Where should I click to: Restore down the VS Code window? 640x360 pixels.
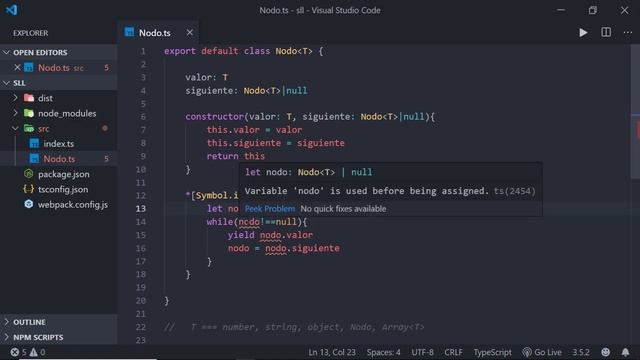point(593,10)
